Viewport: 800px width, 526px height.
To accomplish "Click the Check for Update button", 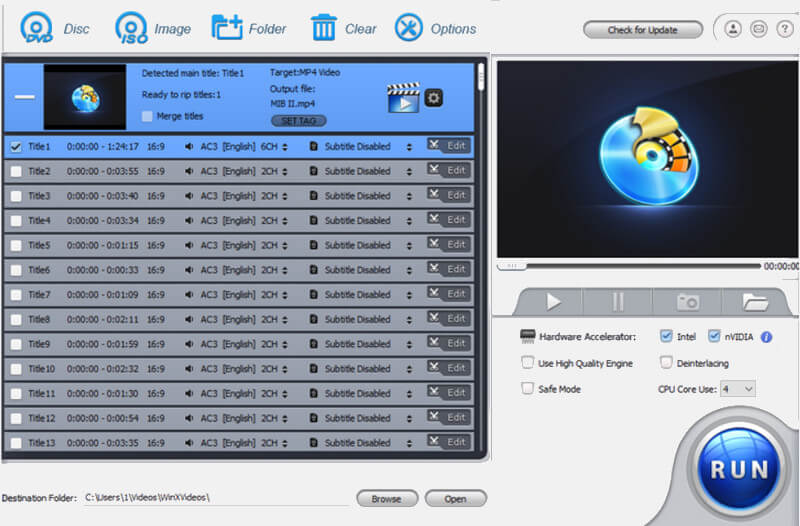I will point(643,30).
